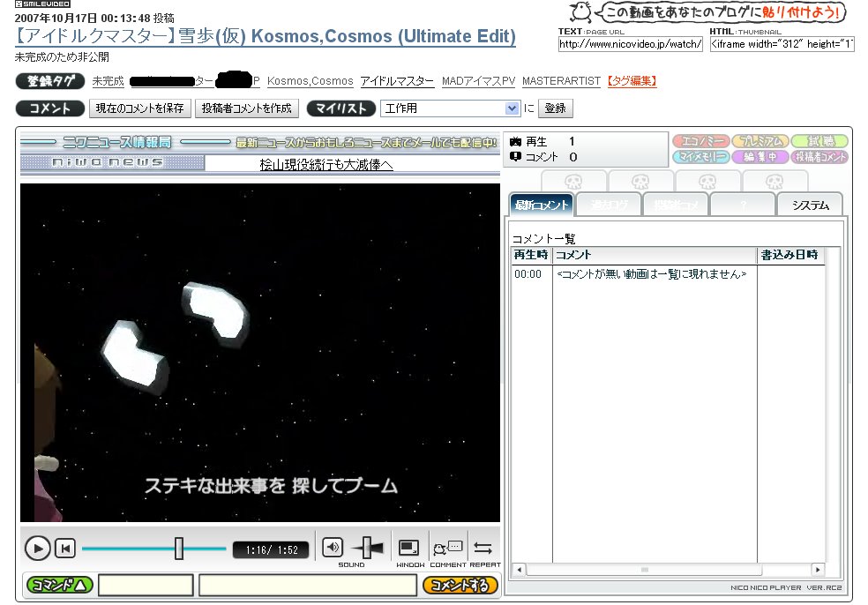The width and height of the screenshot is (868, 605).
Task: Click the 1:16/1:52 time display
Action: [272, 549]
